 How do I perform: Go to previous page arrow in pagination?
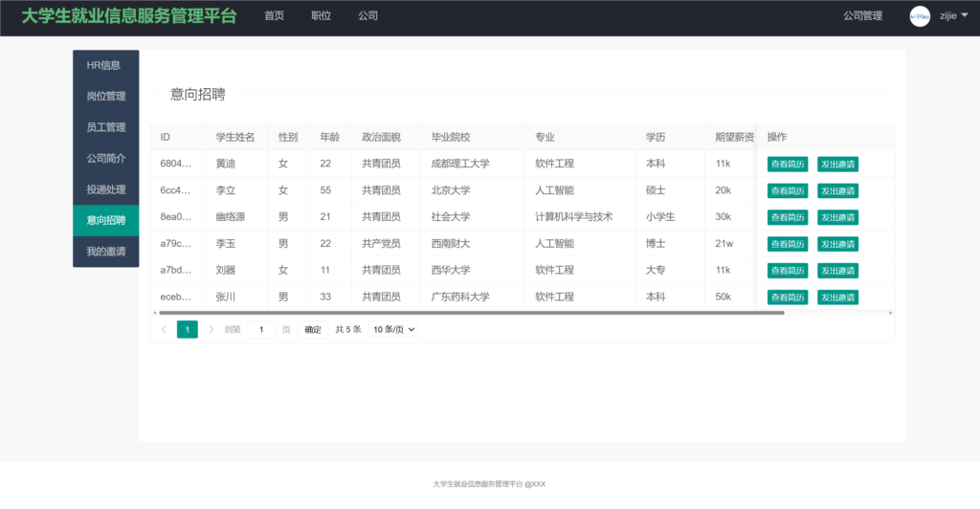(164, 330)
